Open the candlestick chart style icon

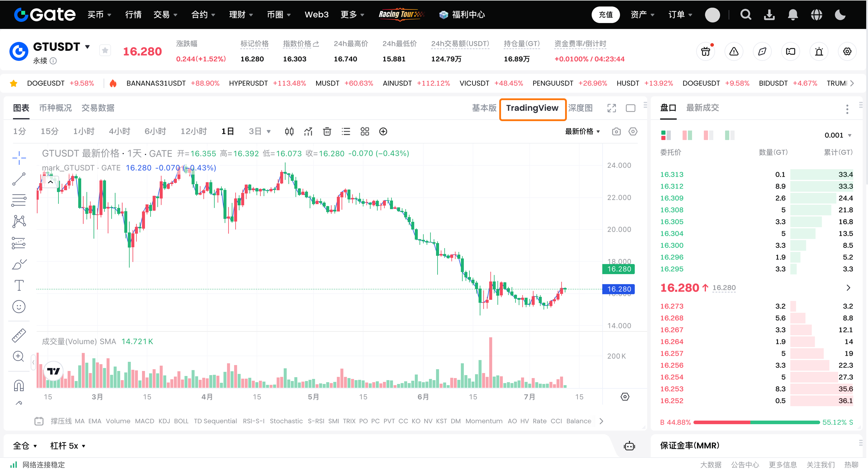289,131
